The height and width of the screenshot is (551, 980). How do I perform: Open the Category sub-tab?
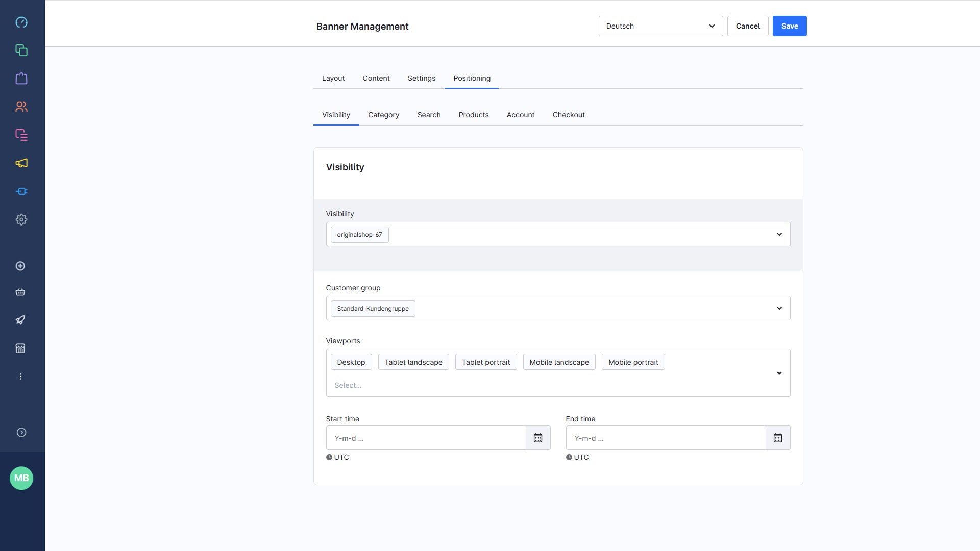pyautogui.click(x=384, y=115)
